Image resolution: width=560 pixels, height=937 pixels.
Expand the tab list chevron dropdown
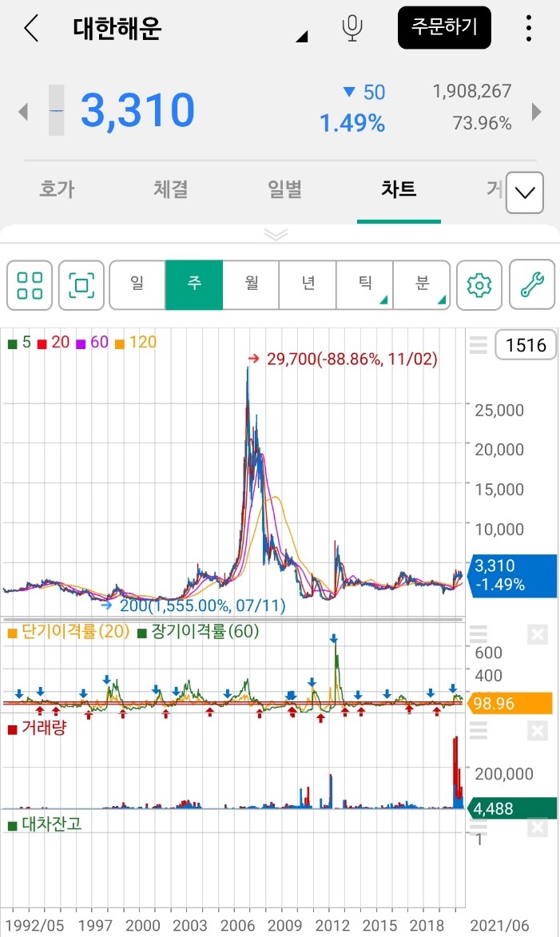(x=525, y=193)
